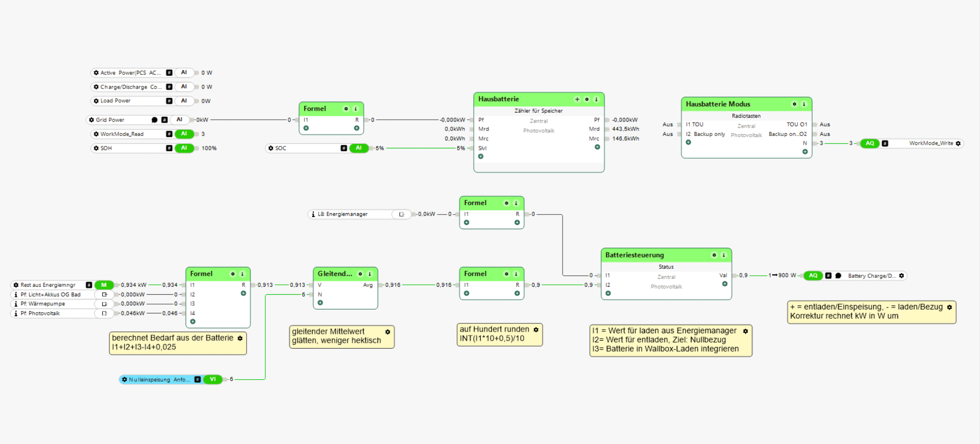The height and width of the screenshot is (444, 980).
Task: Click gear icon on Load Power input
Action: coord(96,101)
